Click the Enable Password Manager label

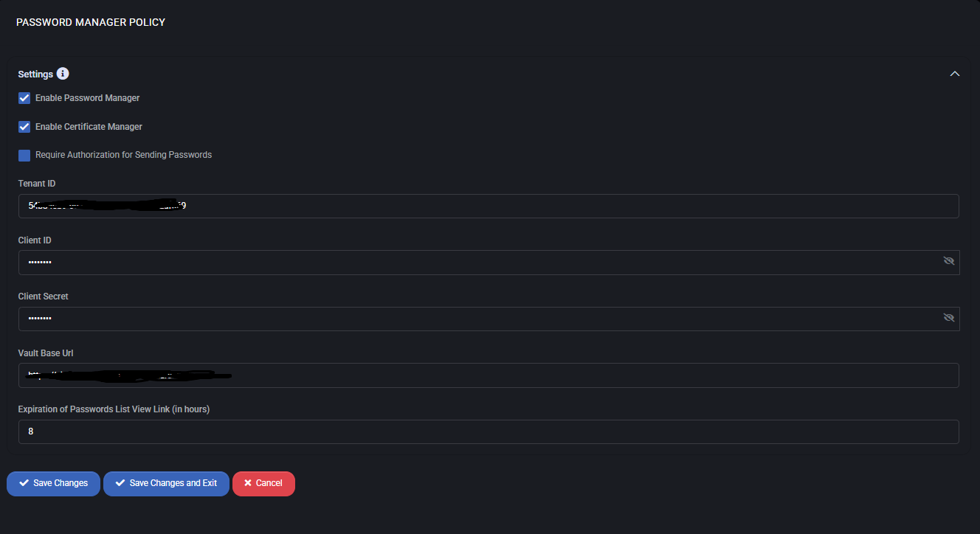(x=87, y=98)
